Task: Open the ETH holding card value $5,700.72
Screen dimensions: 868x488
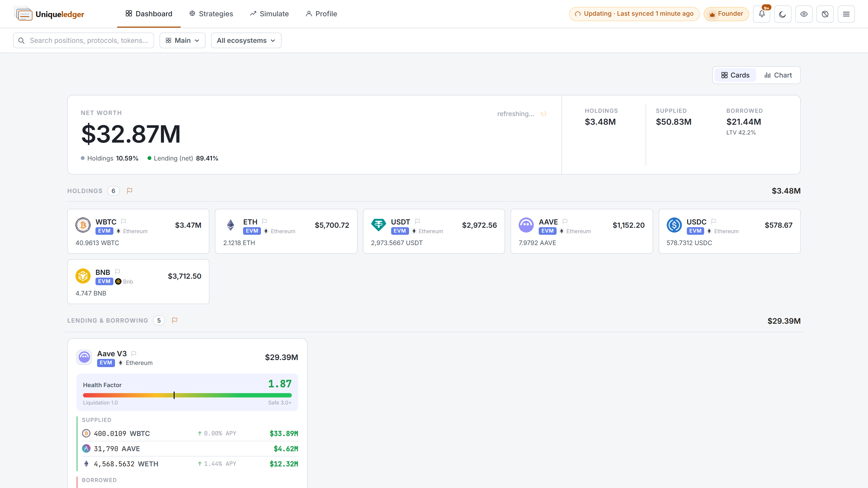Action: coord(332,225)
